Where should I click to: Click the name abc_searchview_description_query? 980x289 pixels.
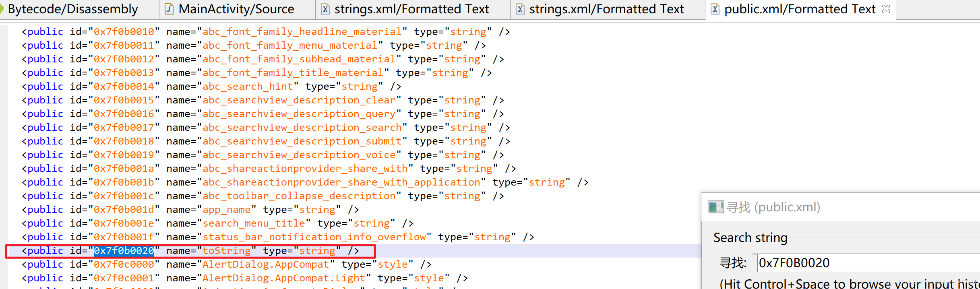click(299, 114)
